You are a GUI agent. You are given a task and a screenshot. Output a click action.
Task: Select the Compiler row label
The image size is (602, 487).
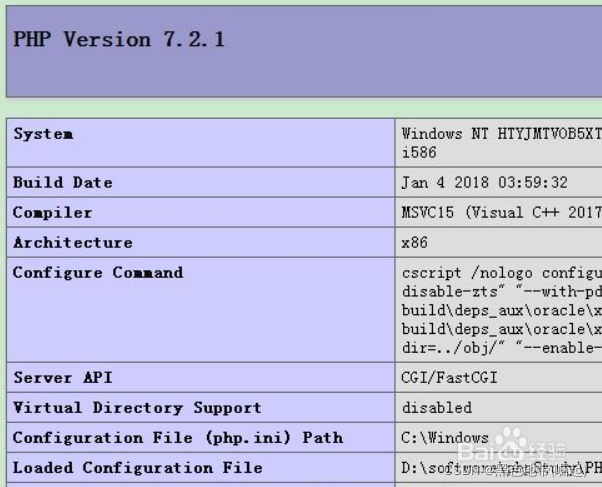click(x=52, y=213)
